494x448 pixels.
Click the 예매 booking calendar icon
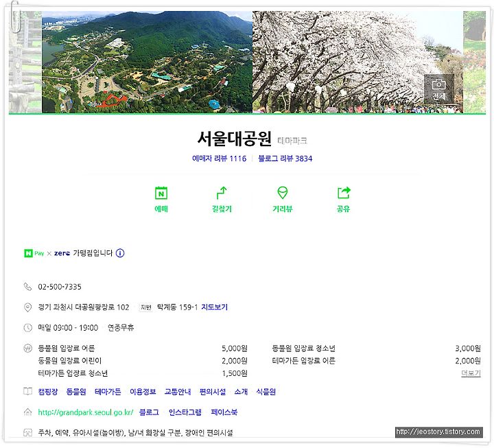[161, 193]
